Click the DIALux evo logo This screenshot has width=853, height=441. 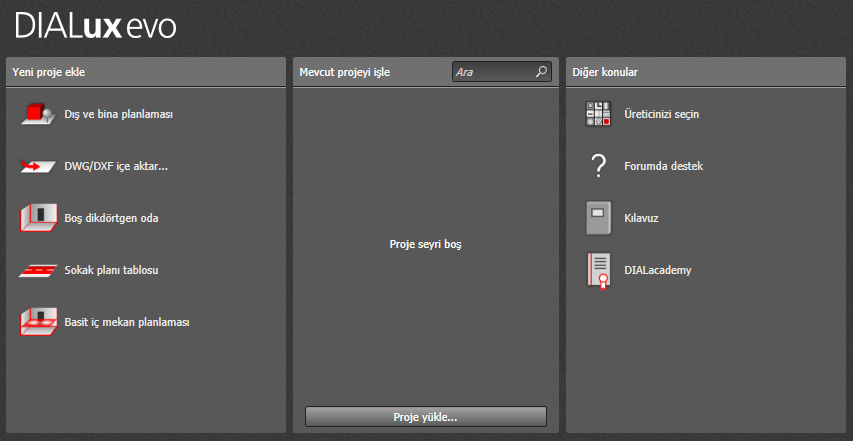(95, 26)
